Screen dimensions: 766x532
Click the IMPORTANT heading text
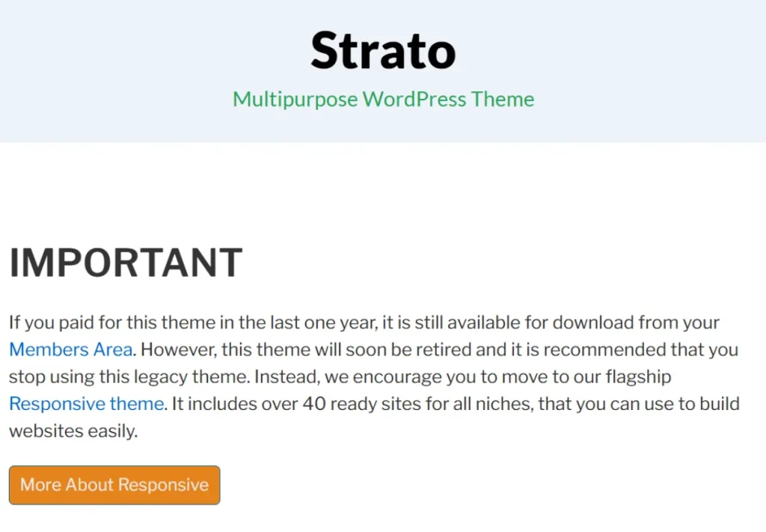click(x=126, y=263)
